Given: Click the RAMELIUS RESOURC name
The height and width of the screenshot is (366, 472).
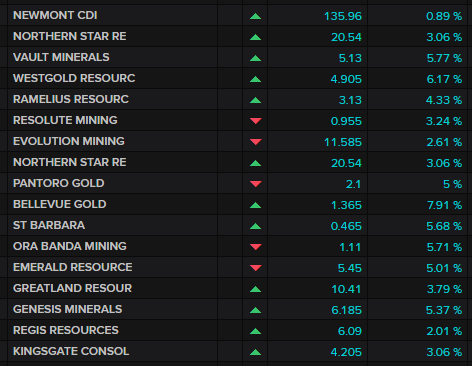Looking at the screenshot, I should 71,99.
